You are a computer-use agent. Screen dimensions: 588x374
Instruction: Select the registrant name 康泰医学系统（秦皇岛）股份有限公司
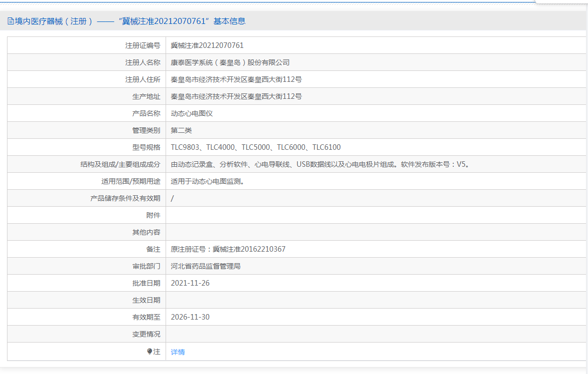tap(230, 62)
